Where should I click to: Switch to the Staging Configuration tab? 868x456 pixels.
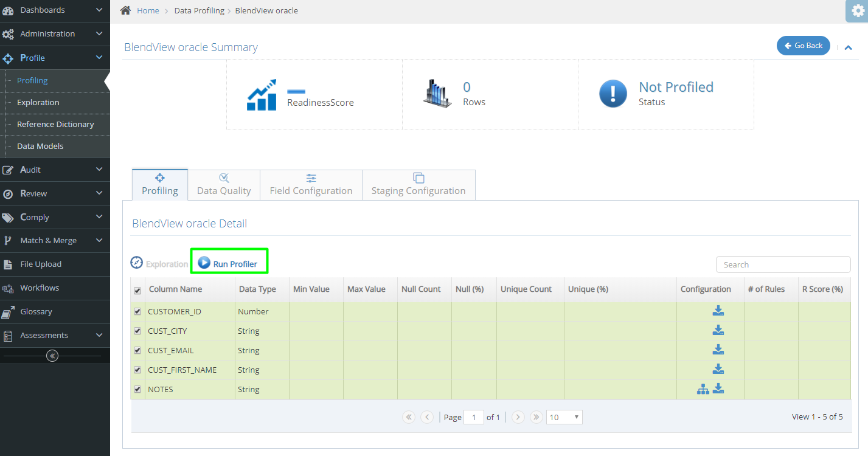click(x=418, y=184)
